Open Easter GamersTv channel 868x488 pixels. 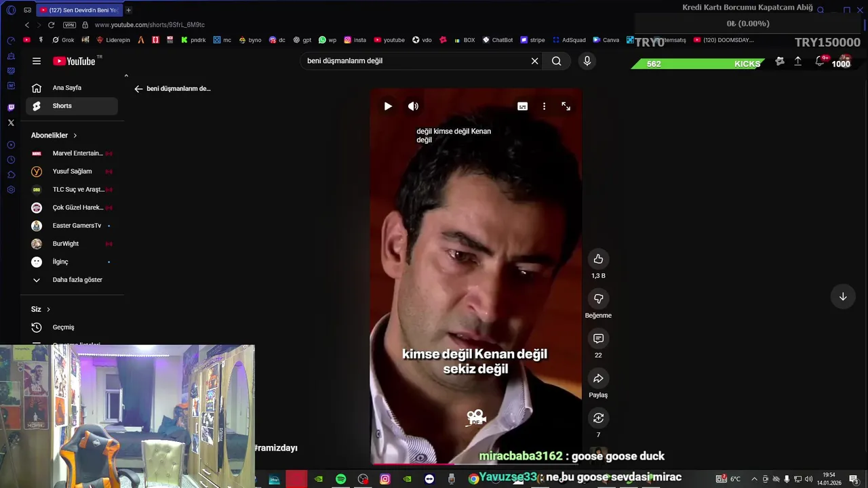tap(72, 226)
